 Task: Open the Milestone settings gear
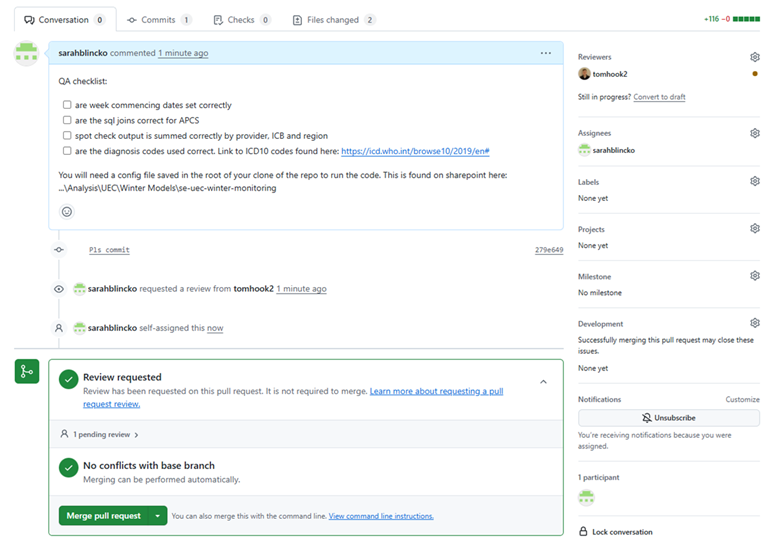[755, 276]
